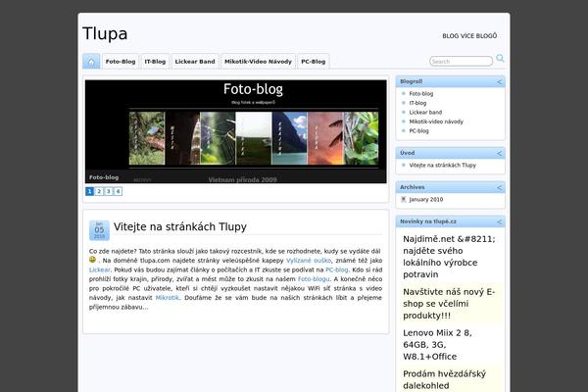The height and width of the screenshot is (392, 588).
Task: Open the Najdimě.net news item
Action: [449, 257]
